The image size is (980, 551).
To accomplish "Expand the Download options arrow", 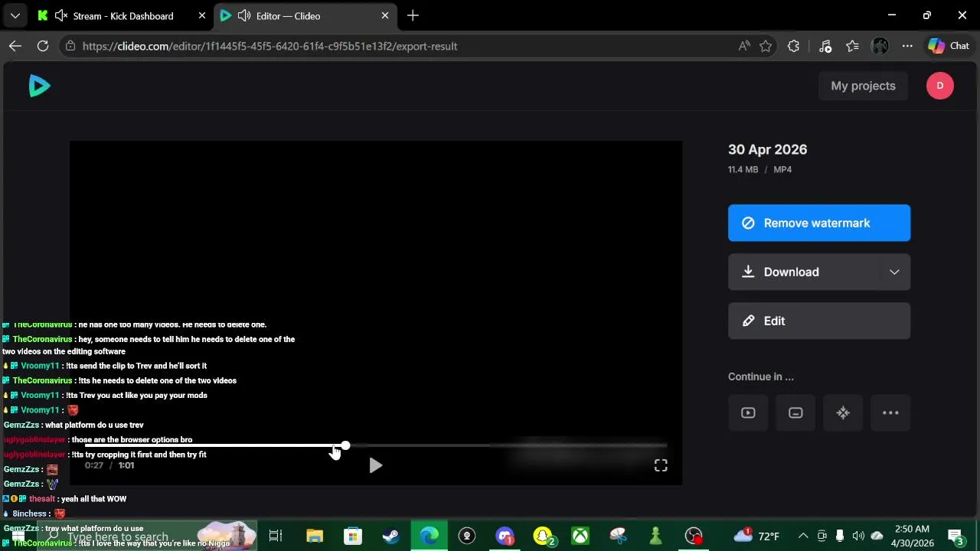I will [894, 272].
